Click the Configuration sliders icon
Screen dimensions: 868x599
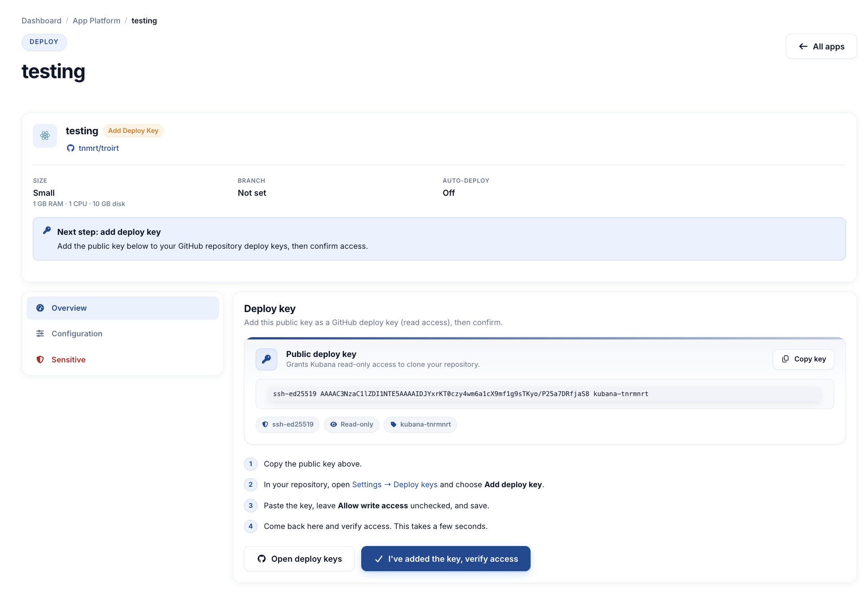[x=40, y=334]
